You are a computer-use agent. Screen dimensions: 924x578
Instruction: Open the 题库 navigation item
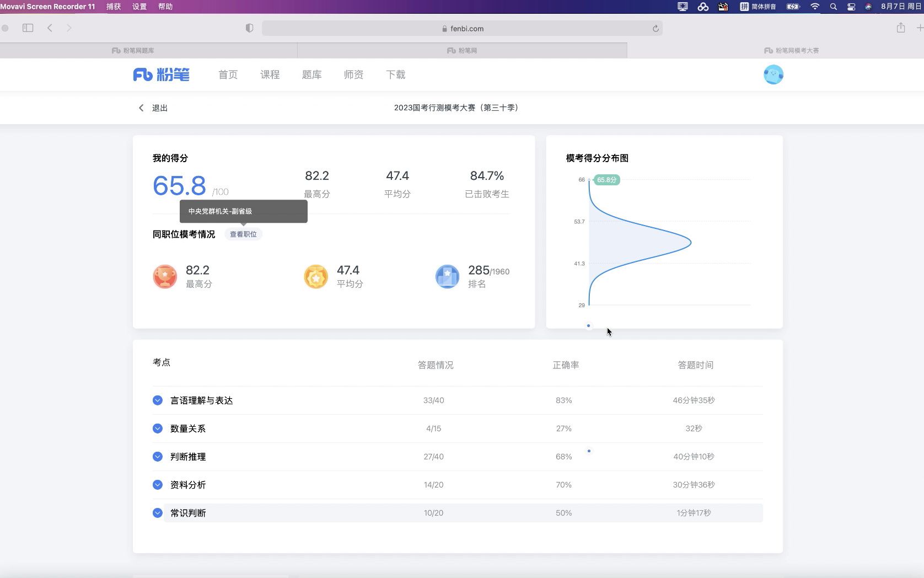tap(311, 74)
